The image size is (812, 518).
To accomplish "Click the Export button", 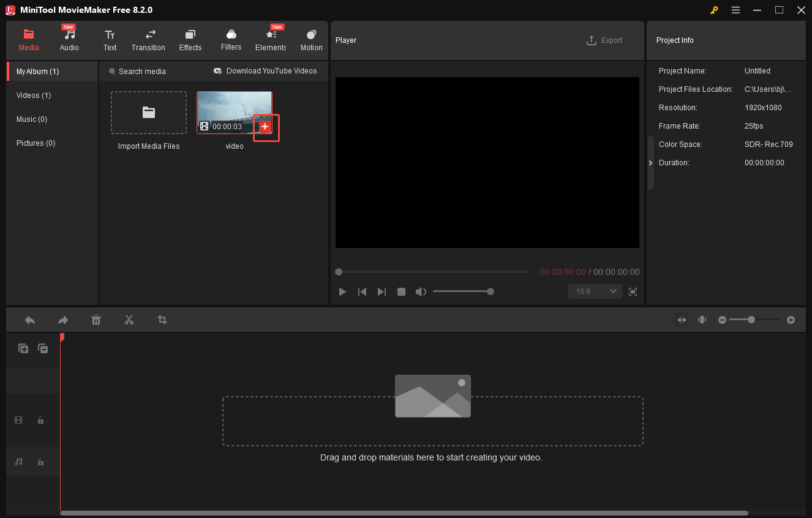I will [x=604, y=40].
